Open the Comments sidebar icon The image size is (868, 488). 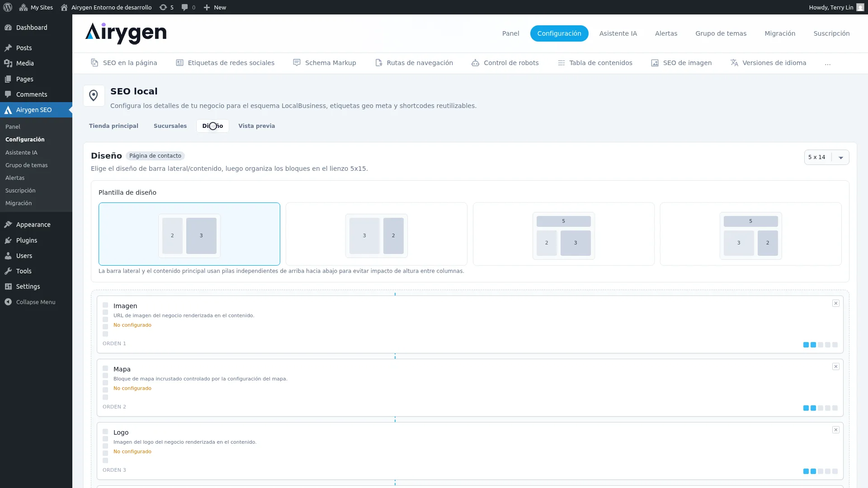click(x=8, y=94)
